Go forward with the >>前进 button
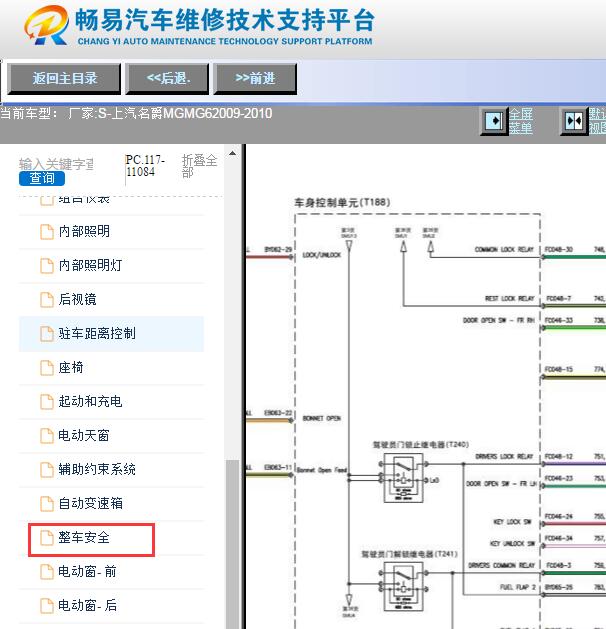The image size is (606, 629). (x=255, y=79)
